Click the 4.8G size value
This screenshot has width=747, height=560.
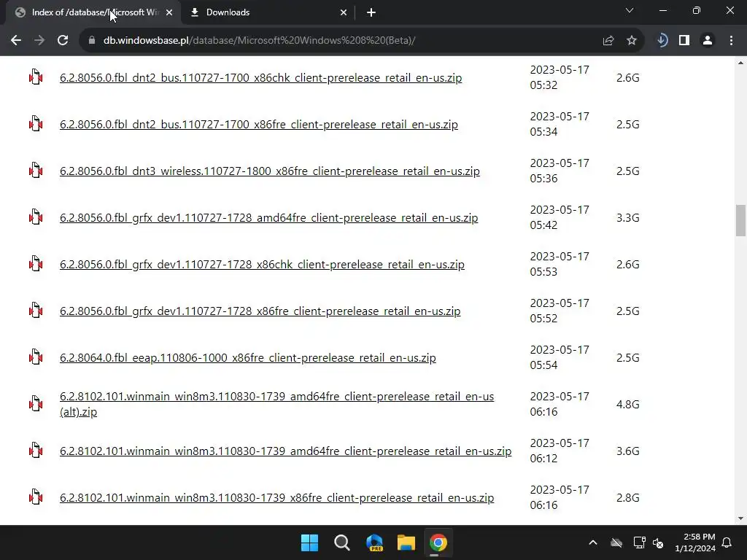[627, 404]
